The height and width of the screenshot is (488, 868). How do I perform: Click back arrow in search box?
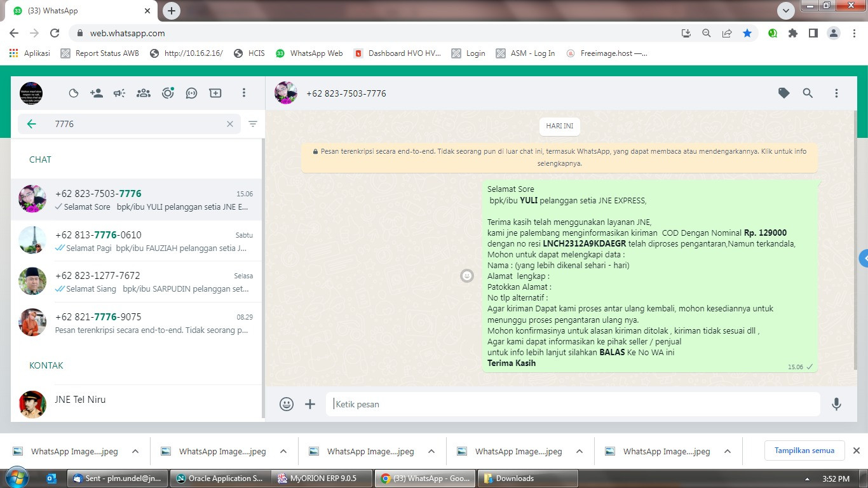coord(31,124)
